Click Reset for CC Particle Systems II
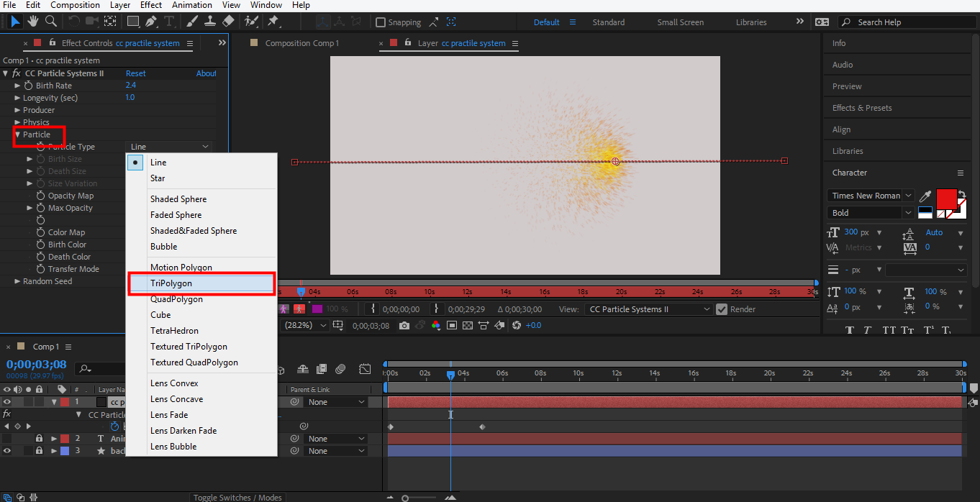The width and height of the screenshot is (980, 502). pyautogui.click(x=135, y=73)
